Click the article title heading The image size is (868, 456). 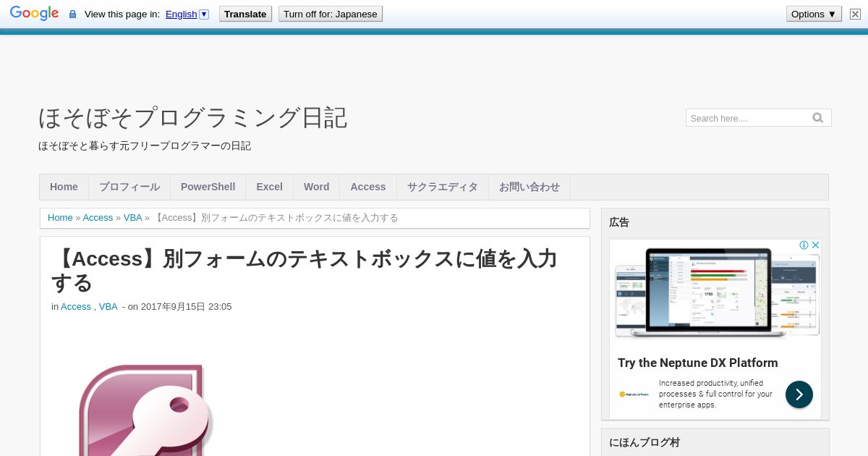tap(304, 271)
